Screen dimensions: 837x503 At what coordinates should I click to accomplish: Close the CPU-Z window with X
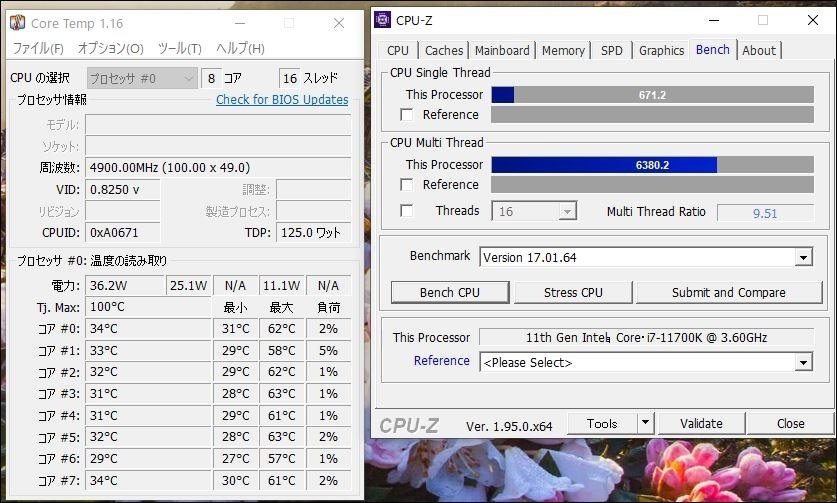pyautogui.click(x=812, y=21)
